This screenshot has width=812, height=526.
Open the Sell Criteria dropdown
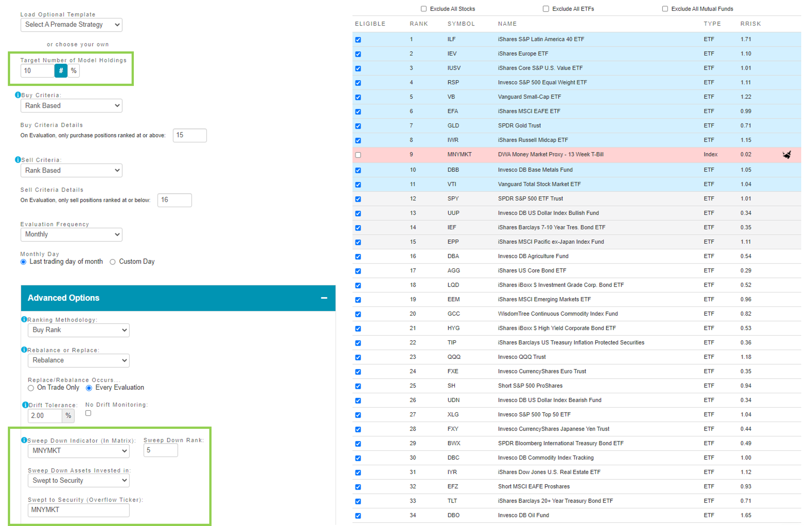point(71,171)
